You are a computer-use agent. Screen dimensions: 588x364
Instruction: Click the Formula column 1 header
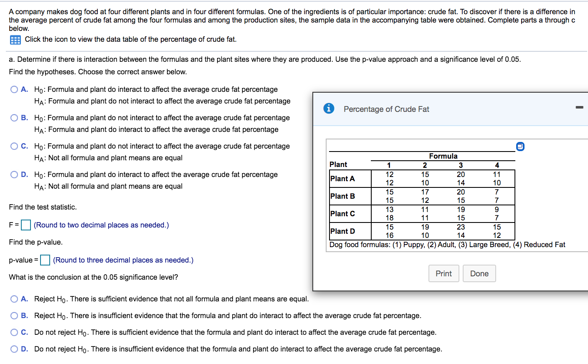click(x=389, y=165)
